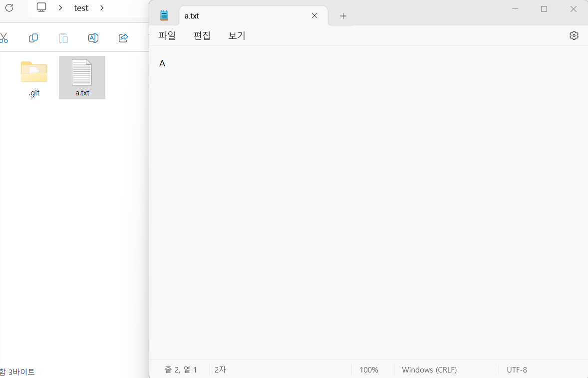
Task: Click the This PC monitor icon
Action: click(x=41, y=7)
